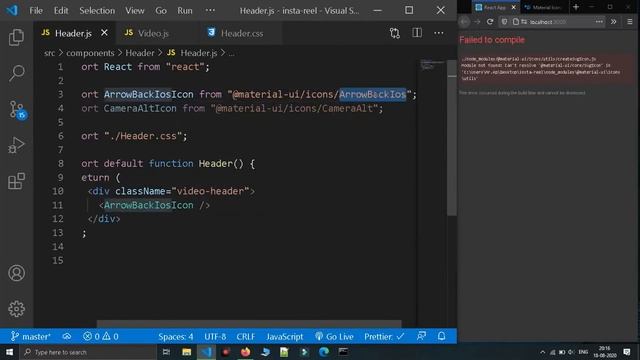This screenshot has width=640, height=360.
Task: Show more browser toolbar tools chevrons
Action: point(613,22)
